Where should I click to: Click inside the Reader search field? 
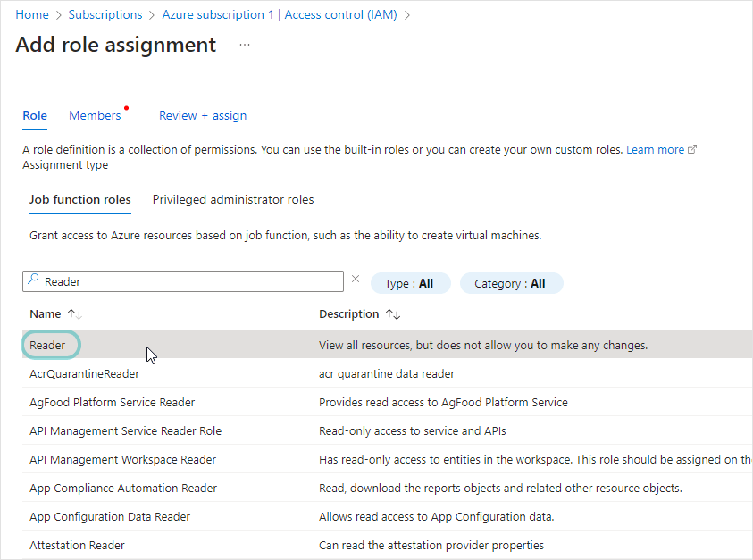point(188,281)
